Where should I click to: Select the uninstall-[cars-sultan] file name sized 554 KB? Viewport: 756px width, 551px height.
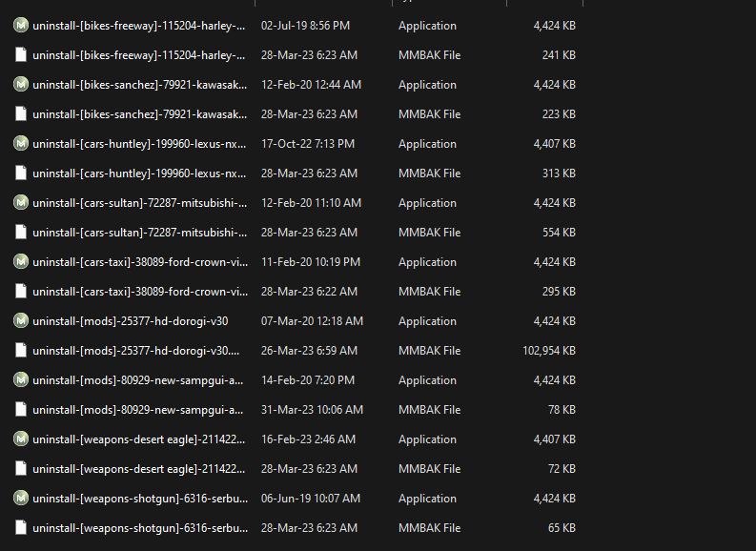[x=140, y=233]
